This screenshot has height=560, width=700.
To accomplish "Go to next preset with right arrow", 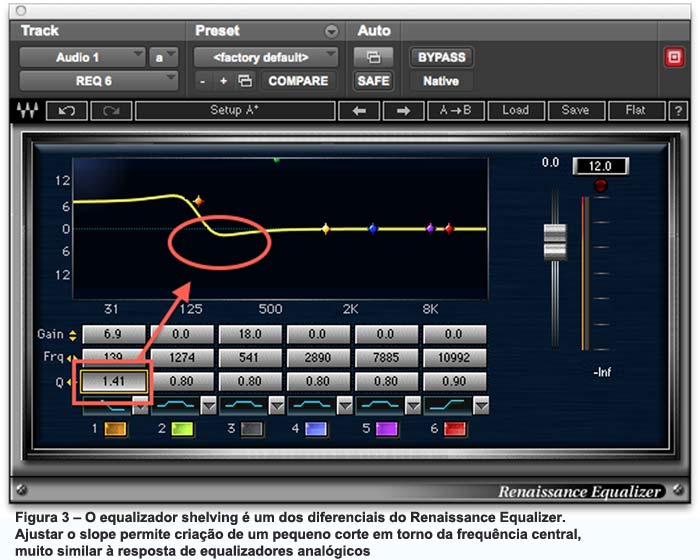I will coord(403,110).
